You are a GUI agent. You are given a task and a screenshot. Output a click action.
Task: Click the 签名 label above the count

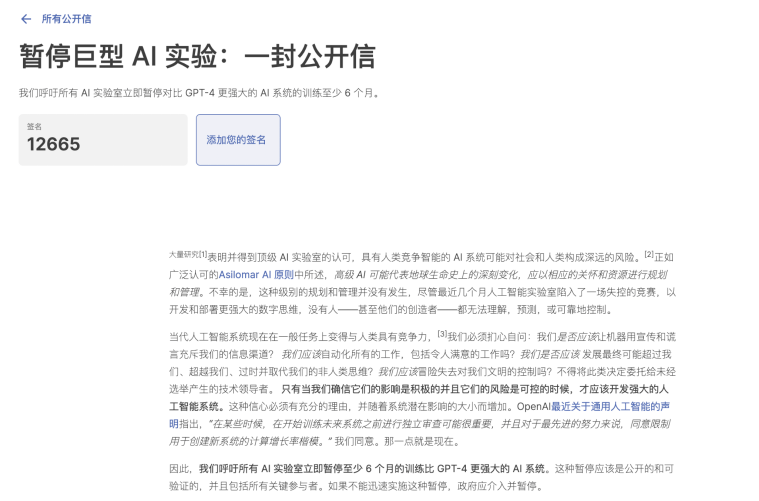click(34, 127)
